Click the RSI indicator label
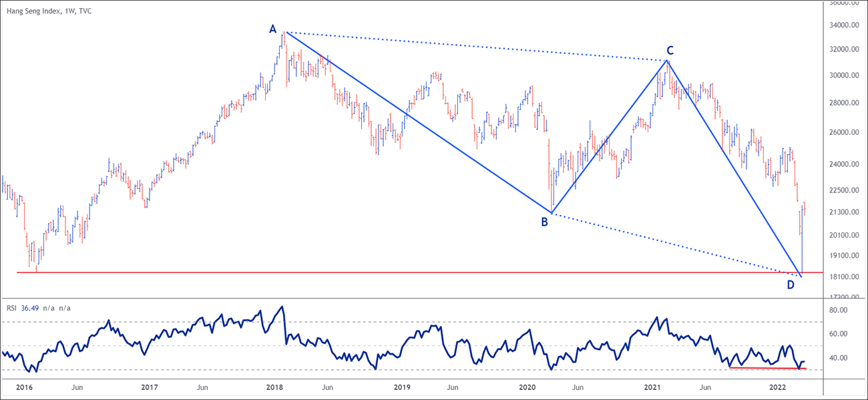This screenshot has width=868, height=400. click(13, 308)
